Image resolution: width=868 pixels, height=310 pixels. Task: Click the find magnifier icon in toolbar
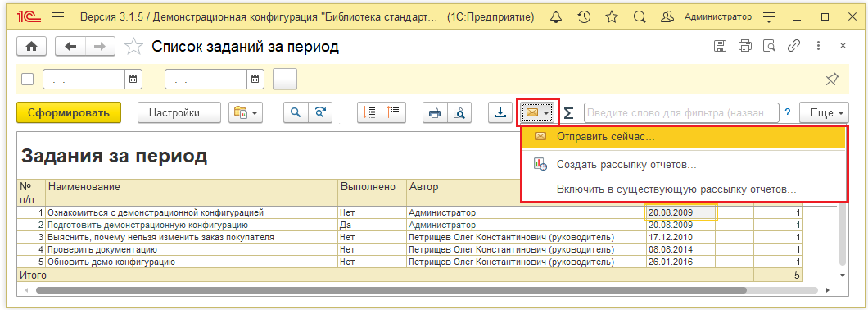296,112
